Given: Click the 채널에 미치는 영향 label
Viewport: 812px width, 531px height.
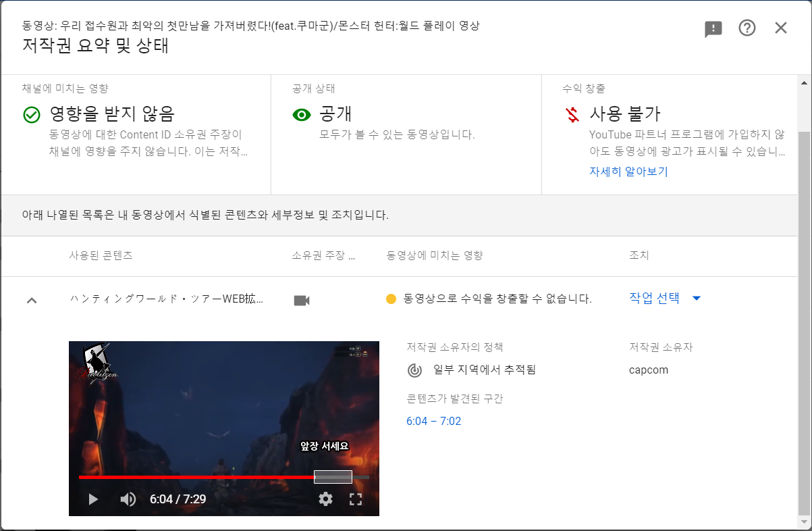Looking at the screenshot, I should point(65,88).
